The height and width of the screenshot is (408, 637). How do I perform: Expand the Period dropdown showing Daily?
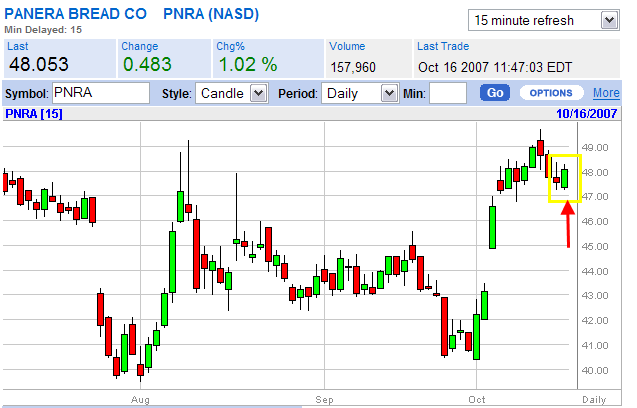click(x=360, y=93)
